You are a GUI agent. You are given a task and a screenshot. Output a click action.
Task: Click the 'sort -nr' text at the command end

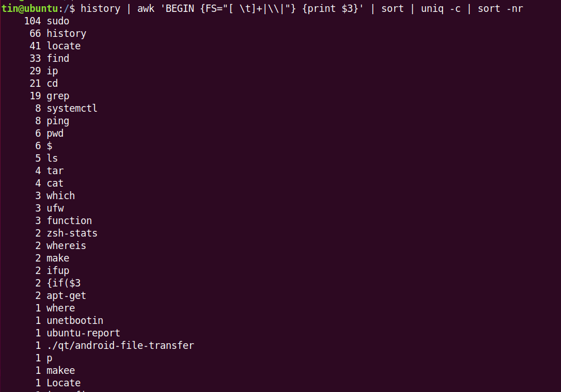(x=500, y=9)
